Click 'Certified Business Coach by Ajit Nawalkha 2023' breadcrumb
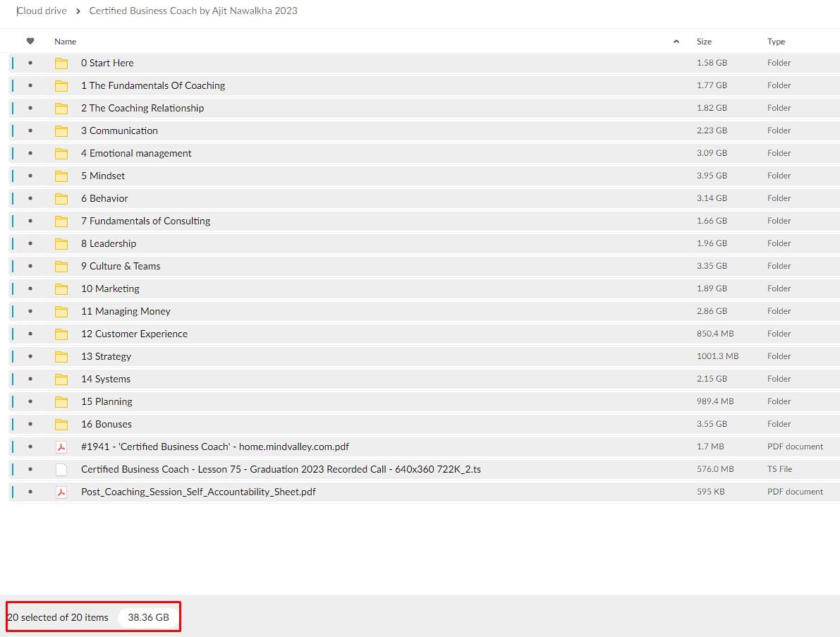840x637 pixels. (x=193, y=11)
